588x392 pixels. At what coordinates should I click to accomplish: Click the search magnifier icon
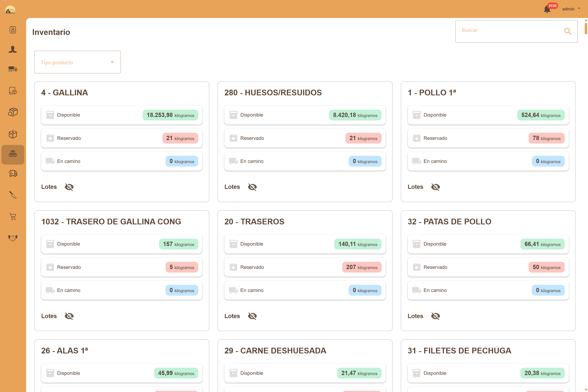(568, 31)
